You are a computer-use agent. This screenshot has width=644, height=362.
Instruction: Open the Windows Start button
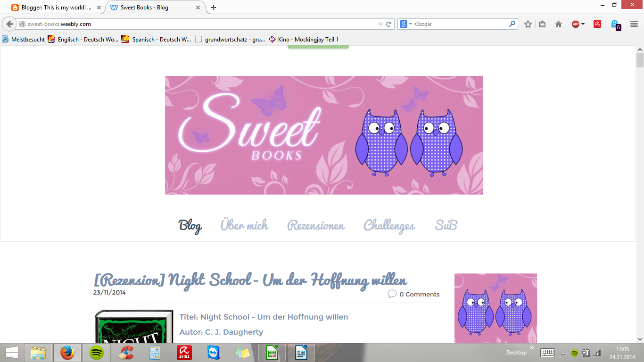coord(12,353)
